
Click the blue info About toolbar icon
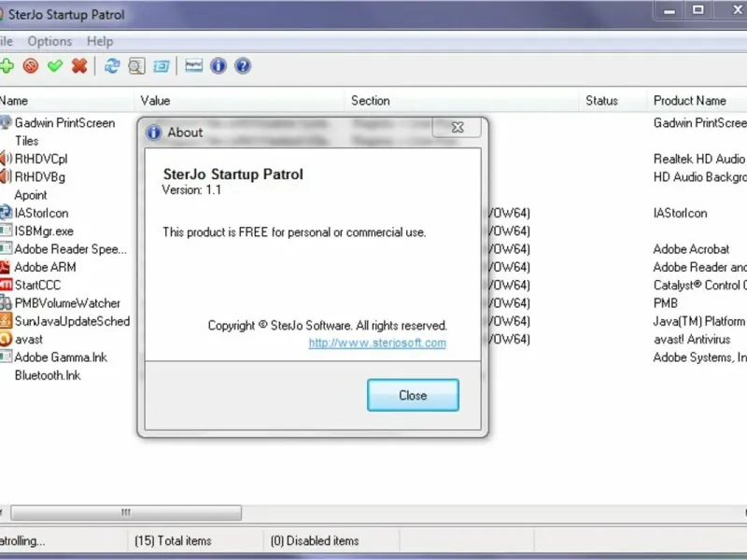pyautogui.click(x=218, y=65)
